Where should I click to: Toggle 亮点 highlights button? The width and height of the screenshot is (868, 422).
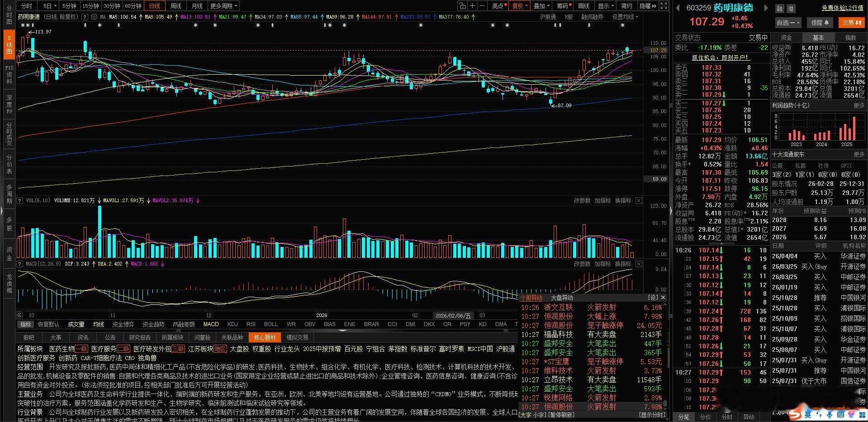(498, 6)
